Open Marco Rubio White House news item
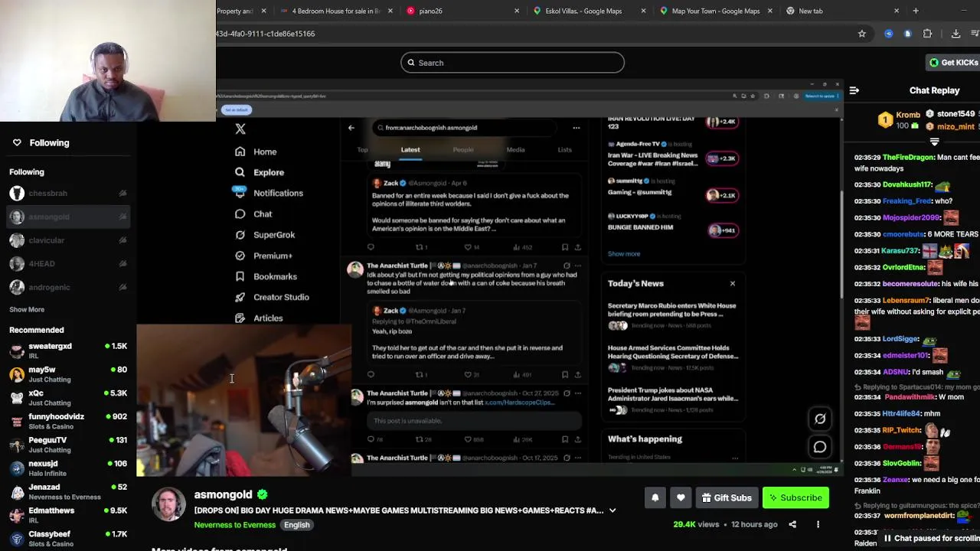 click(672, 315)
